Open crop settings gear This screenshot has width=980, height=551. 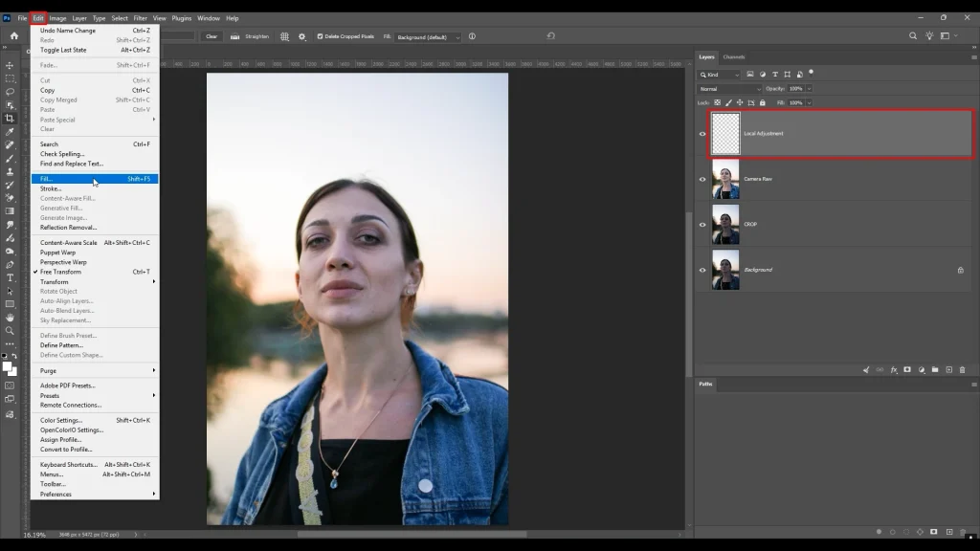(x=301, y=36)
